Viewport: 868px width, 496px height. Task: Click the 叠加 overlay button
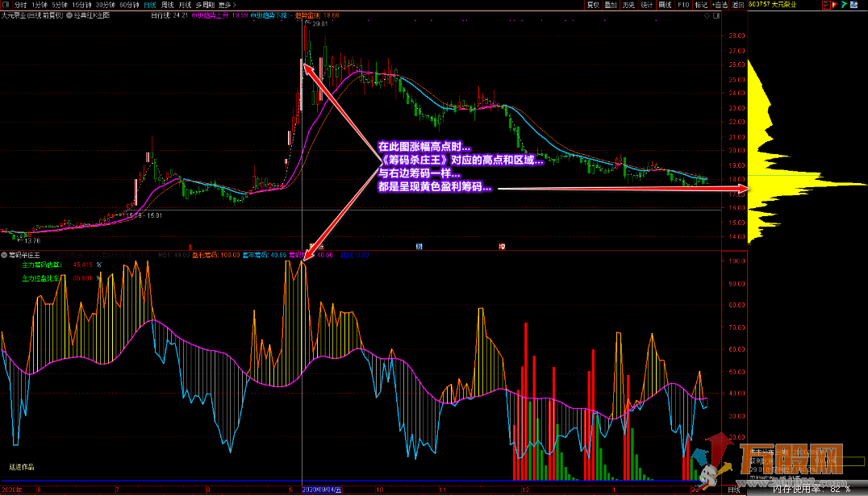tap(611, 4)
